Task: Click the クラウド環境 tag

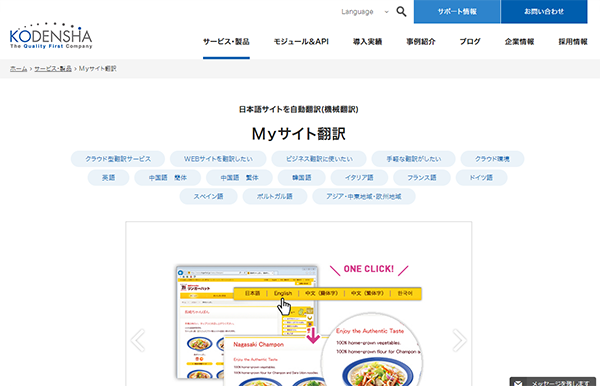Action: click(492, 159)
